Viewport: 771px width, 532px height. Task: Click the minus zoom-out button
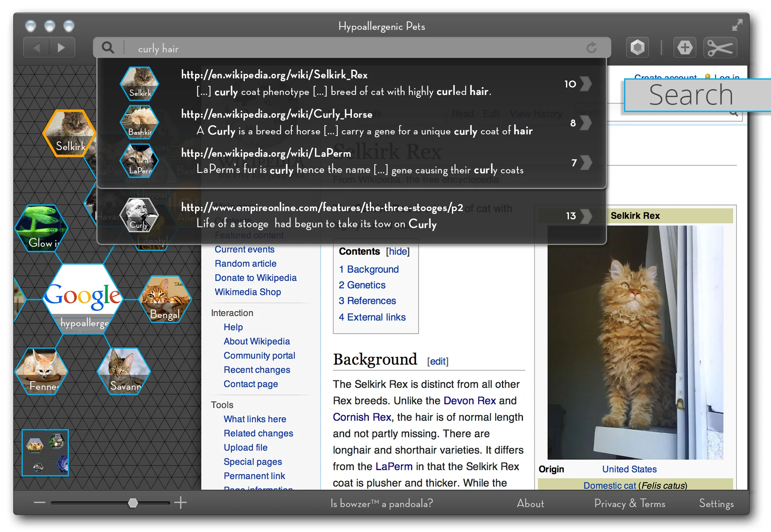point(39,503)
